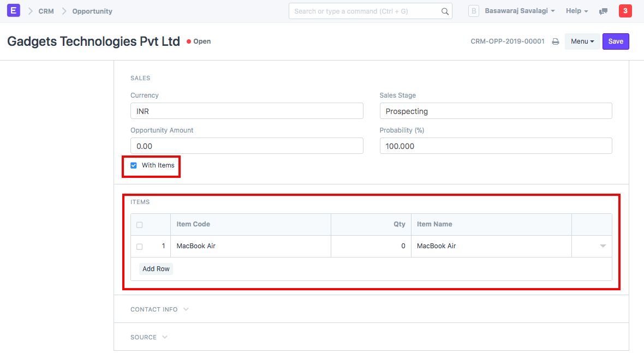Select all rows in items table header
This screenshot has height=353, width=644.
140,225
